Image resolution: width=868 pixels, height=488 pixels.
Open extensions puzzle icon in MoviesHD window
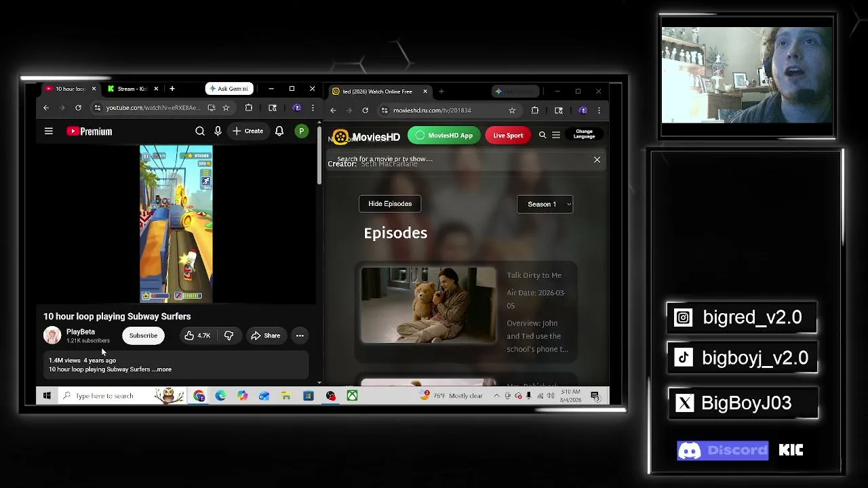[x=535, y=110]
